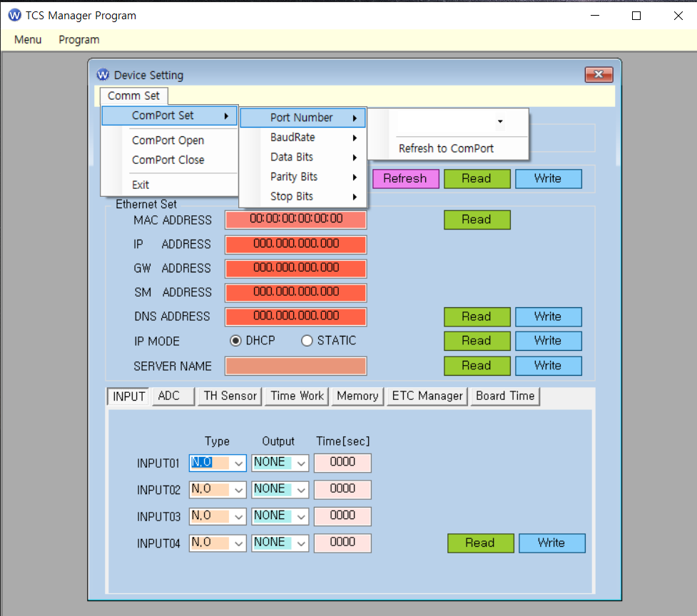Minimize the TCS Manager Program window

595,16
